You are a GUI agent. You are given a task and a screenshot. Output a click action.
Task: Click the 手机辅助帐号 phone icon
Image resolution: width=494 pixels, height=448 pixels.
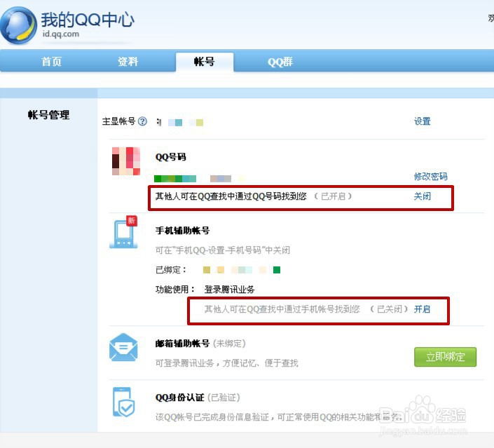[x=123, y=232]
